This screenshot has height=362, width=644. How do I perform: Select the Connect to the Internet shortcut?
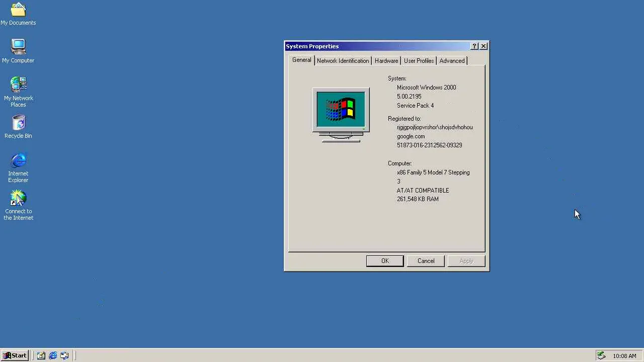pos(18,205)
